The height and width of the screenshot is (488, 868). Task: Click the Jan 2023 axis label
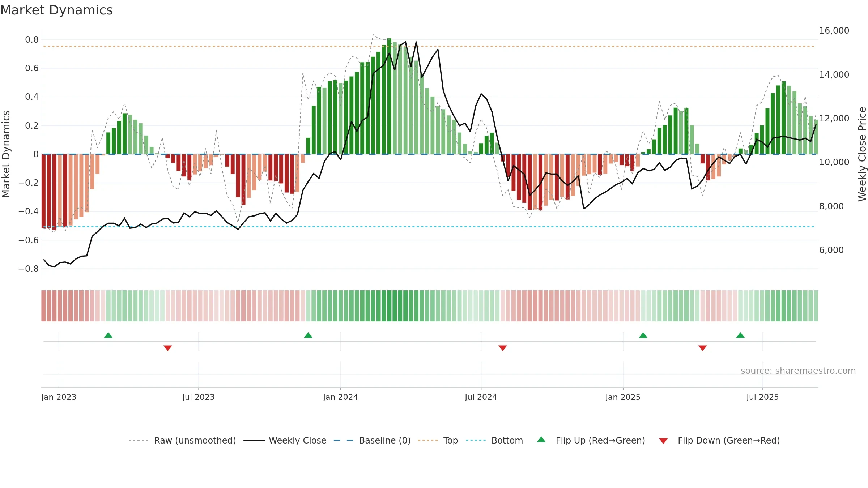(x=59, y=397)
